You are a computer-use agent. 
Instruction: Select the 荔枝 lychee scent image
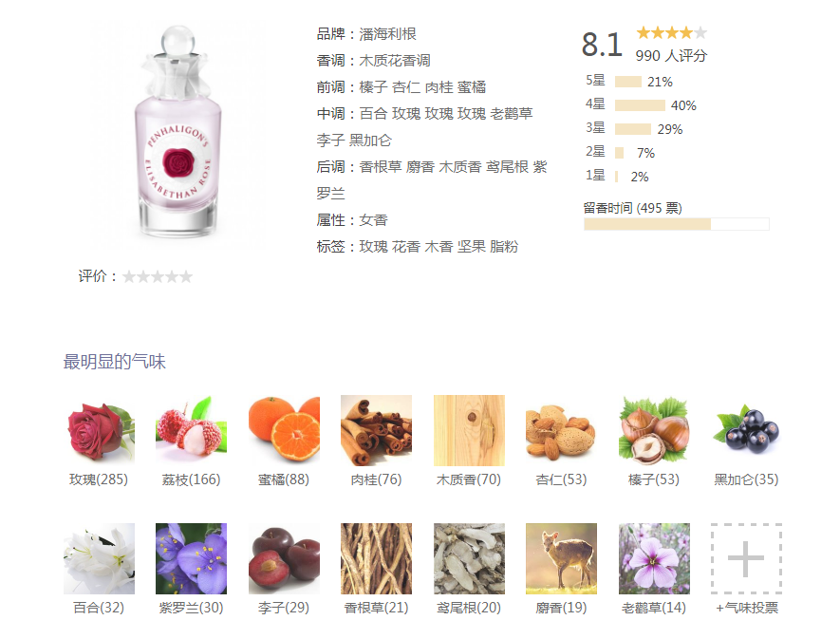tap(191, 430)
